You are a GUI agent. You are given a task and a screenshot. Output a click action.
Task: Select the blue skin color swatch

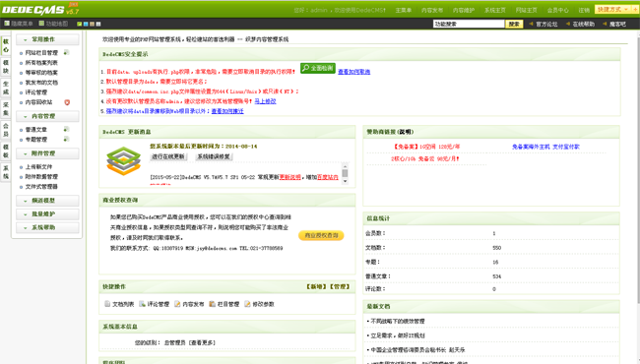(x=86, y=24)
